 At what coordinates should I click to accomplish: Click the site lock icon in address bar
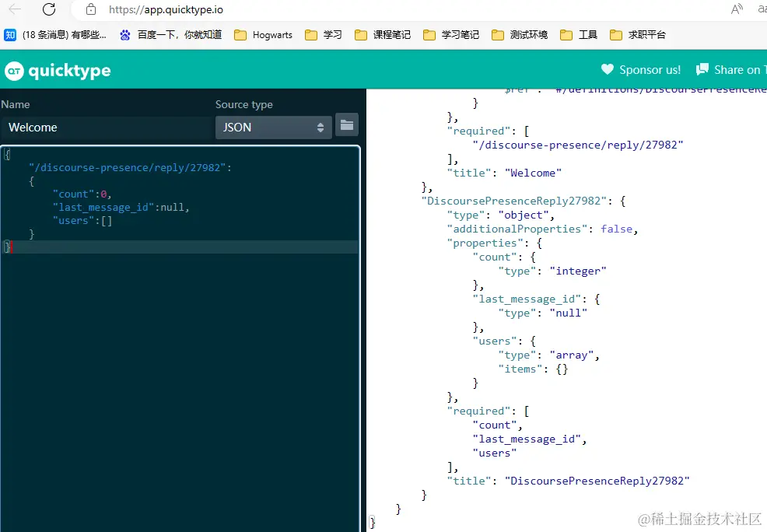tap(90, 9)
